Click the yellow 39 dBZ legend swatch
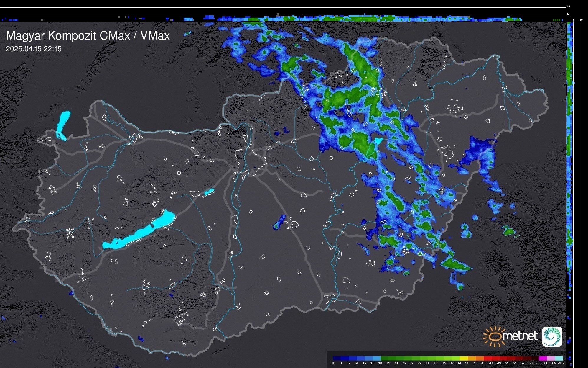 (464, 358)
